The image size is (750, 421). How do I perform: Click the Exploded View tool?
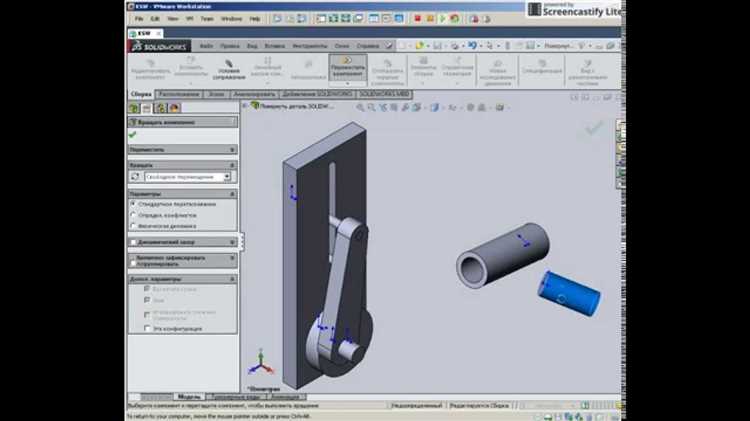tap(587, 73)
